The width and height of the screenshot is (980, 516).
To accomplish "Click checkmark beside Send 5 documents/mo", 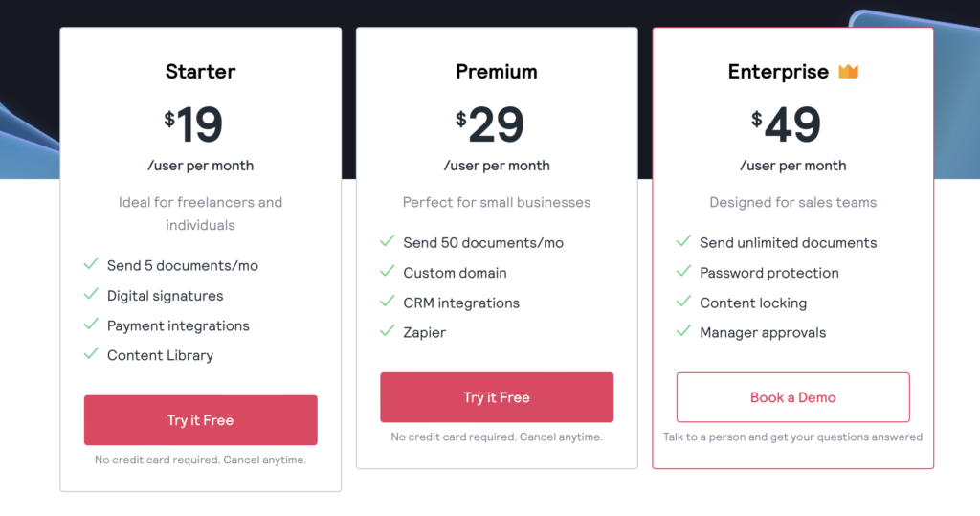I will (91, 264).
